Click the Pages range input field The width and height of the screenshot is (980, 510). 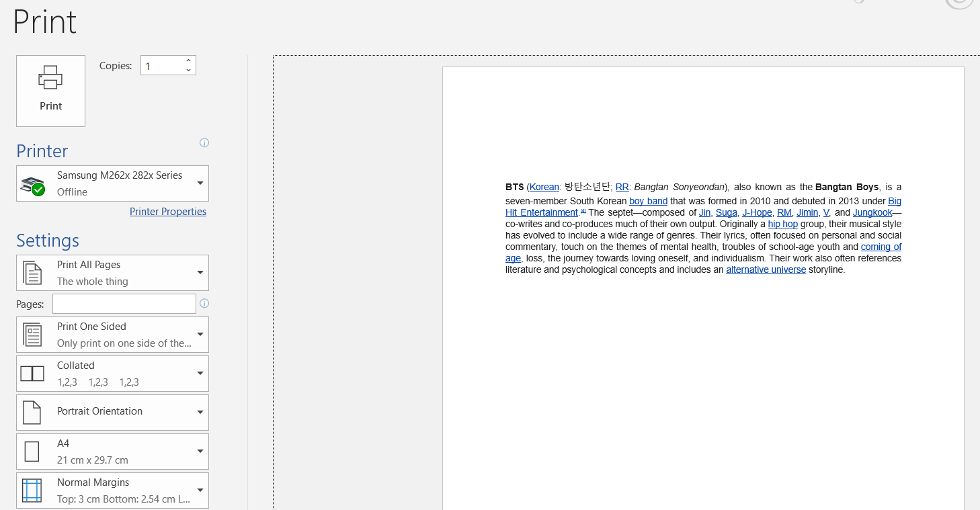[124, 304]
